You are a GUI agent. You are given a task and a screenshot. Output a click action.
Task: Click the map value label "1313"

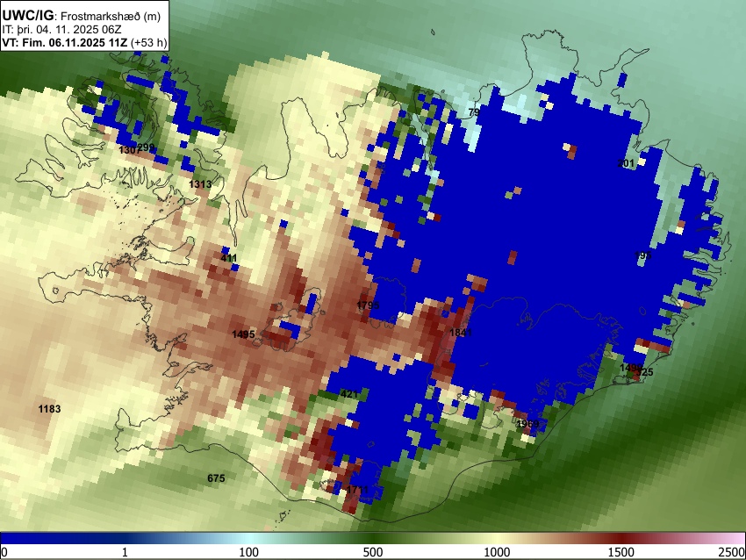coord(200,184)
